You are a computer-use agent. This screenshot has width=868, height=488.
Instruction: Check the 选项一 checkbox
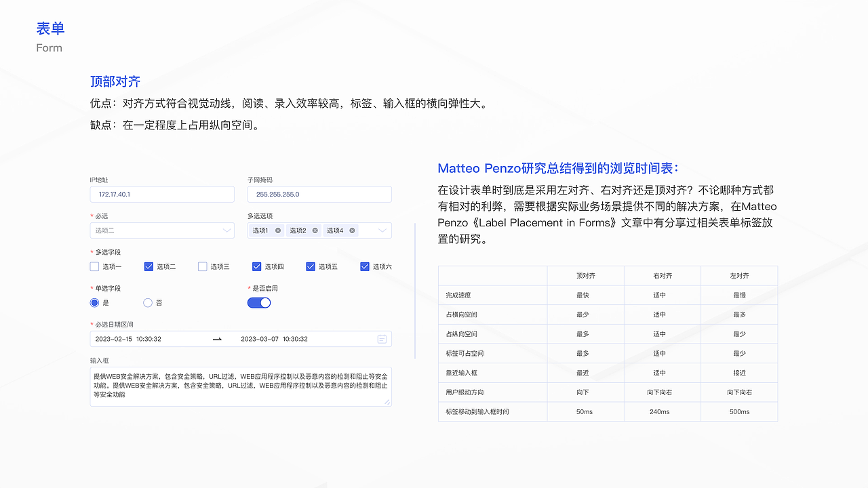click(x=94, y=266)
